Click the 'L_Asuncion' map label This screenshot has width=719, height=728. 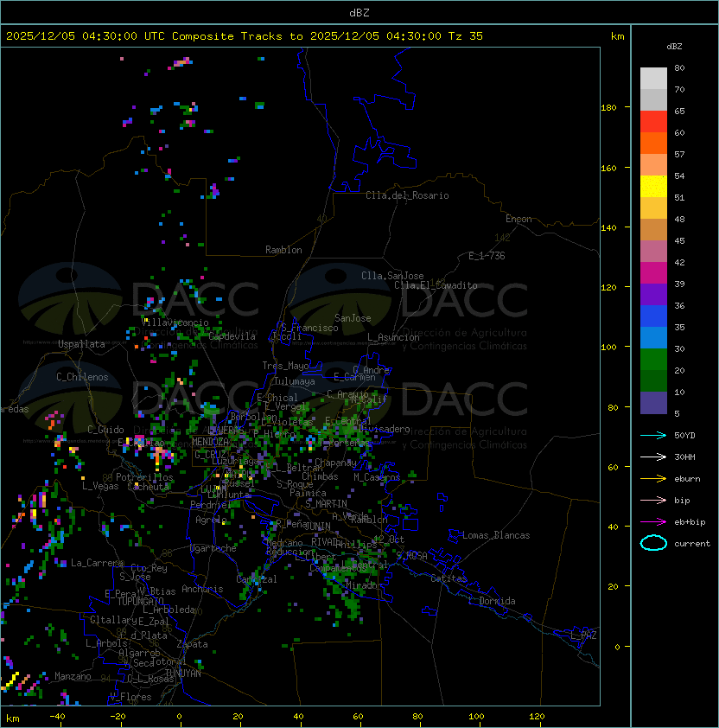click(393, 337)
